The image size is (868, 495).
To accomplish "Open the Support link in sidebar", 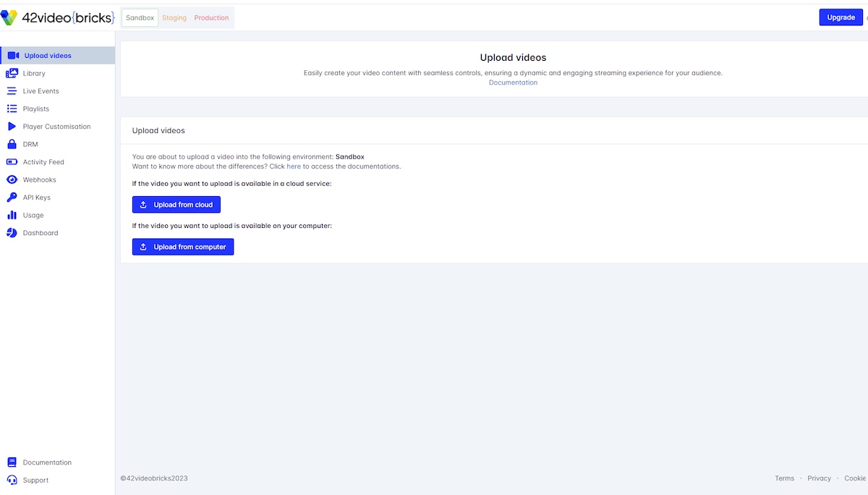I will click(57, 480).
